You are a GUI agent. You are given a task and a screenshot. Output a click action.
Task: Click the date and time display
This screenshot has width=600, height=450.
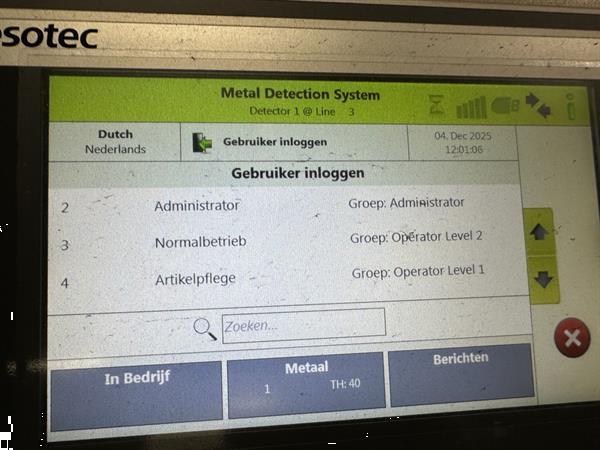click(x=463, y=143)
